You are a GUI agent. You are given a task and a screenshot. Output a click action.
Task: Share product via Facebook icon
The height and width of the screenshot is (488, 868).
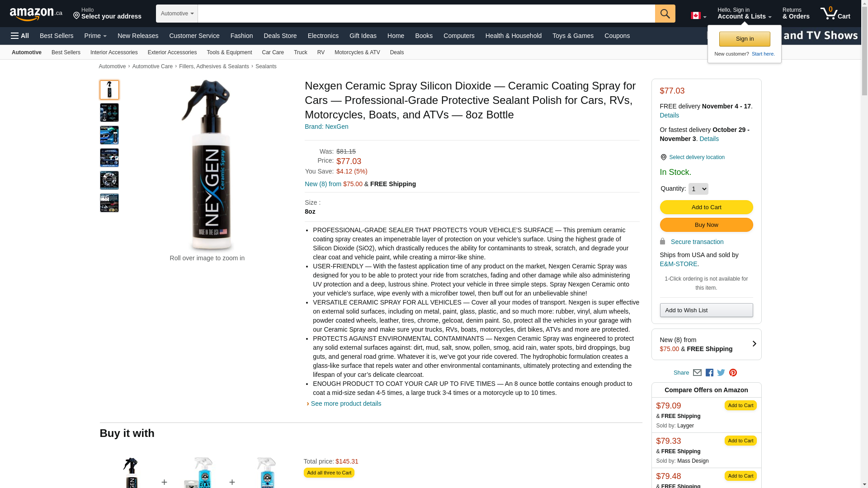(709, 373)
